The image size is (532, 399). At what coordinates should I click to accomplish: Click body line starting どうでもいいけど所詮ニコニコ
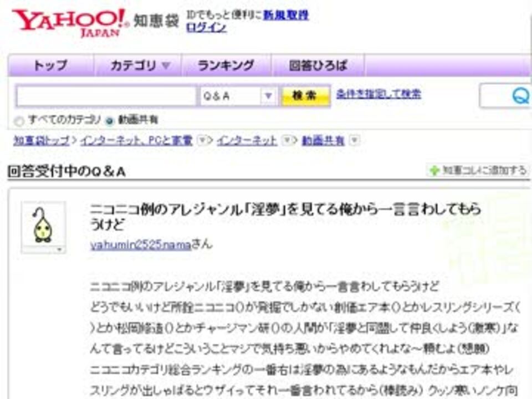(x=305, y=308)
